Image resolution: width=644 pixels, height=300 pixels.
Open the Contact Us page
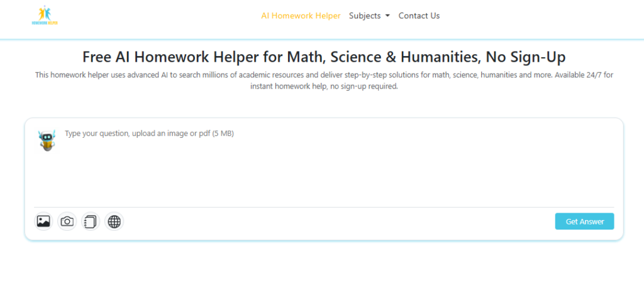pyautogui.click(x=419, y=16)
